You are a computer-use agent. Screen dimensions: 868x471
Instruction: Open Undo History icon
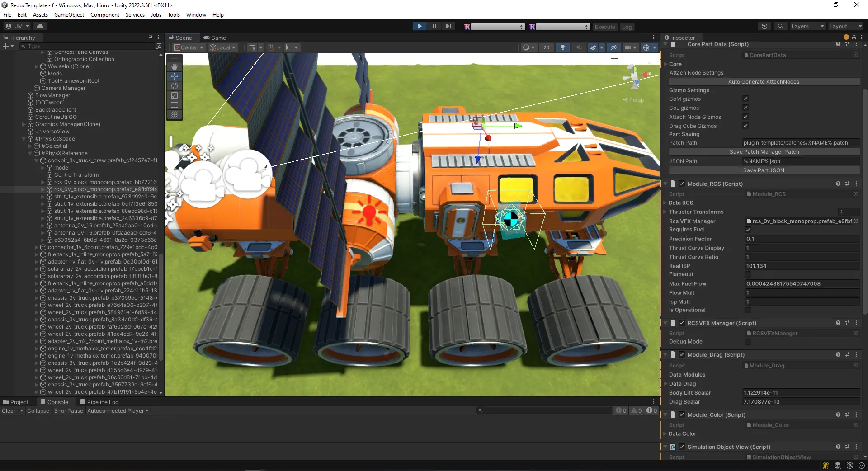pos(764,27)
